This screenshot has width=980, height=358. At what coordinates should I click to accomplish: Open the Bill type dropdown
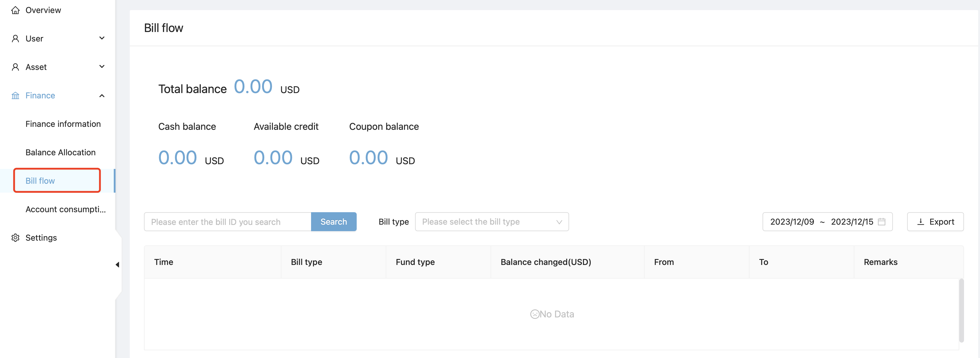click(491, 222)
